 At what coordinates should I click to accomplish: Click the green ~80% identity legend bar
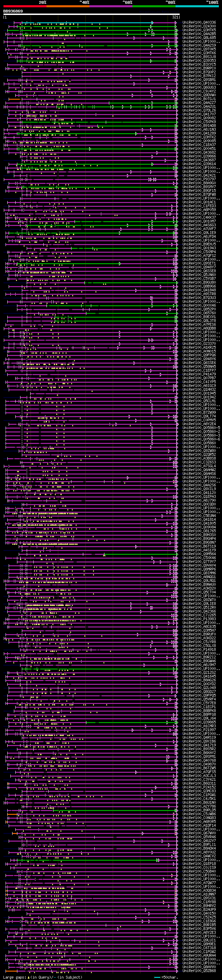pyautogui.click(x=154, y=6)
